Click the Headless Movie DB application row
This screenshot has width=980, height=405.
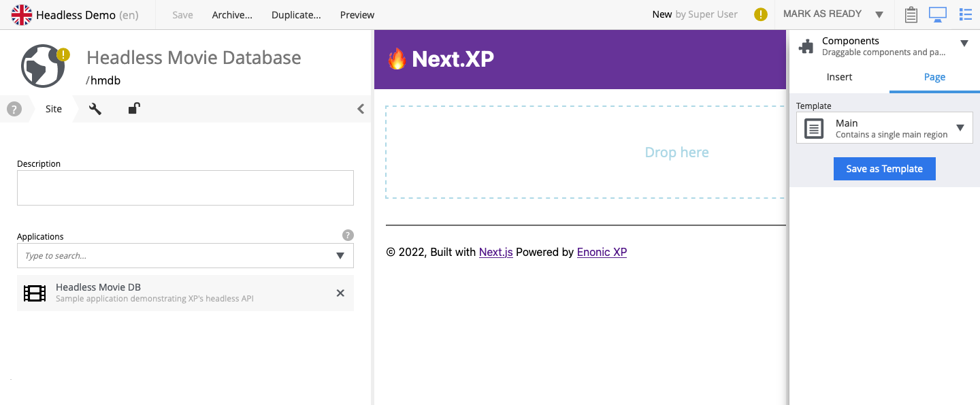[x=185, y=293]
